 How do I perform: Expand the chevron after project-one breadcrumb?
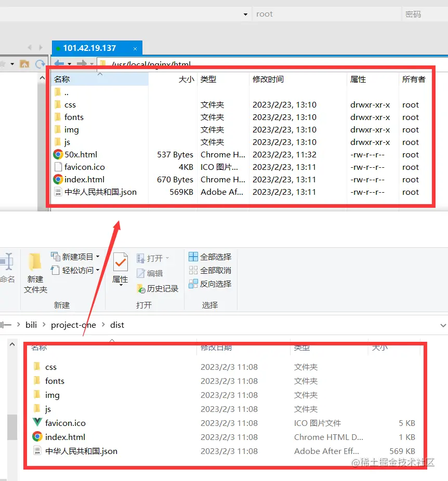103,325
